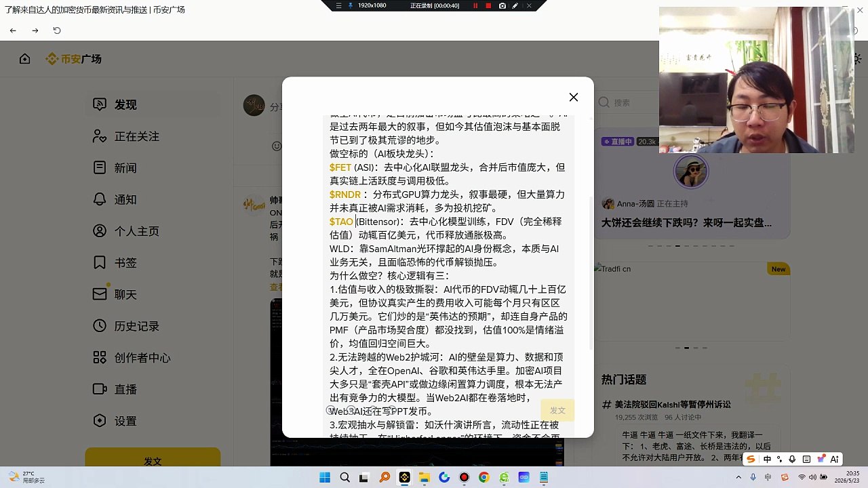The width and height of the screenshot is (868, 488).
Task: Click the 直播中 badge on the live card
Action: pos(618,142)
